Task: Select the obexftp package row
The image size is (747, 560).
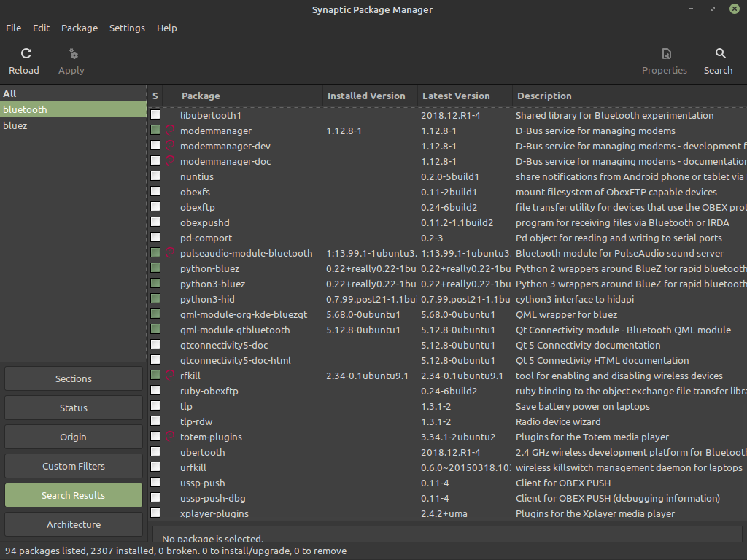Action: click(198, 208)
